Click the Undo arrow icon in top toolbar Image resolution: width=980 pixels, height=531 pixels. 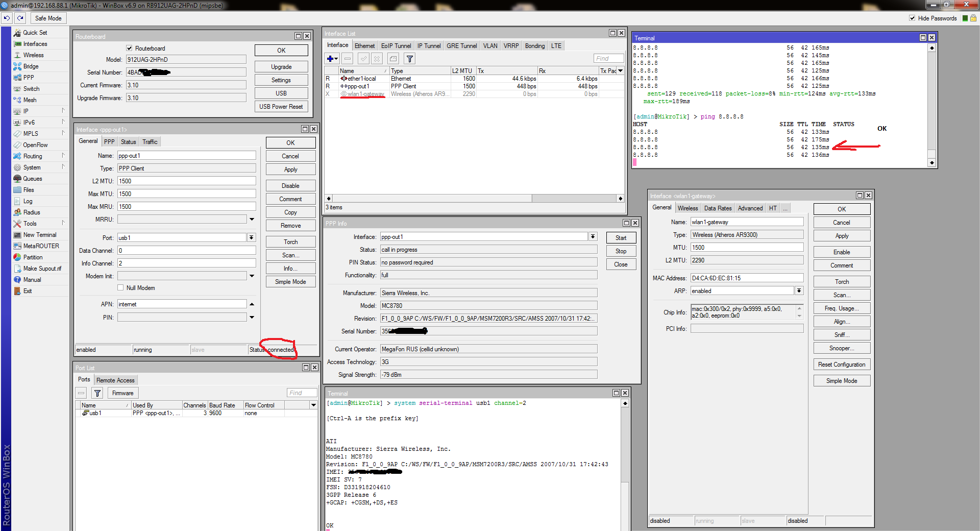coord(7,18)
